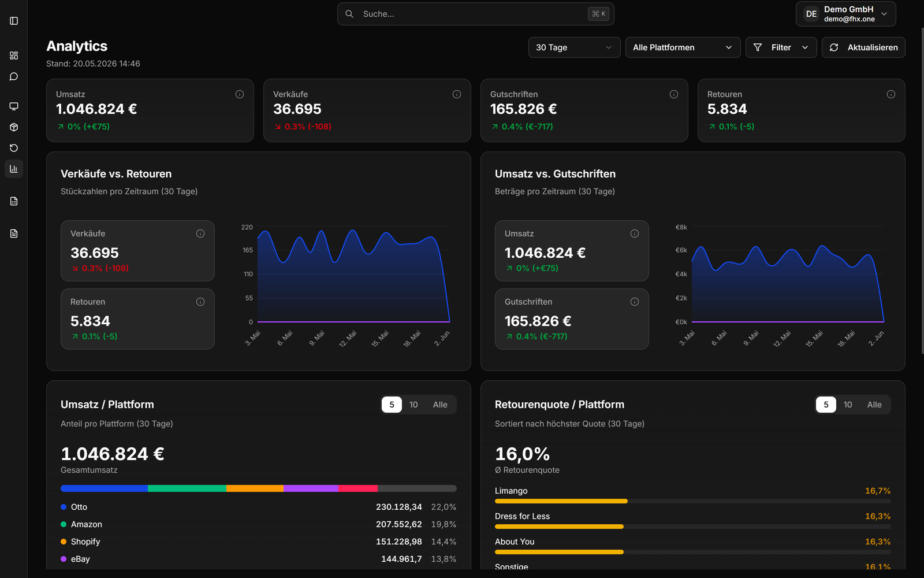The height and width of the screenshot is (578, 924).
Task: Open the dashboard grid icon in sidebar
Action: click(x=14, y=55)
